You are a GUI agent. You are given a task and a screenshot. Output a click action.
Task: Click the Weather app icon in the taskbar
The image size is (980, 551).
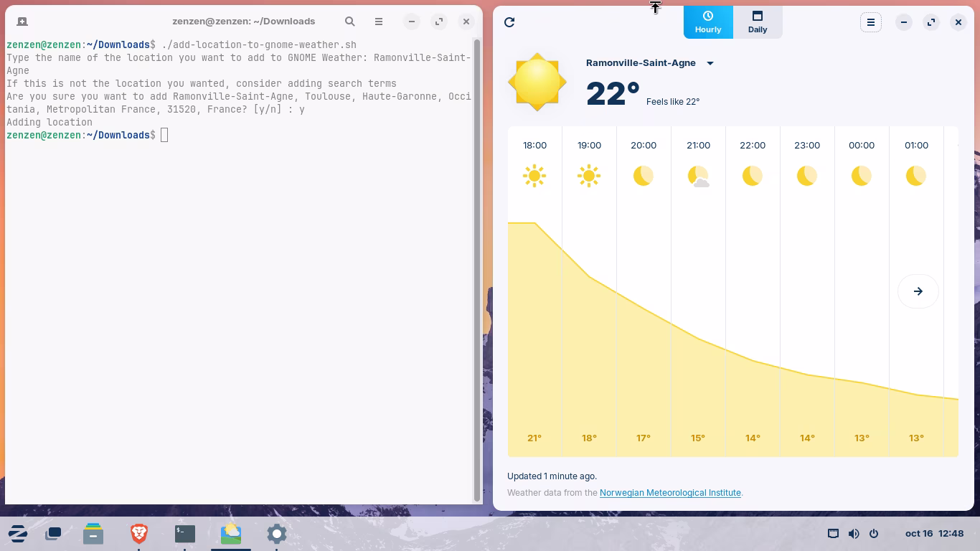tap(231, 534)
